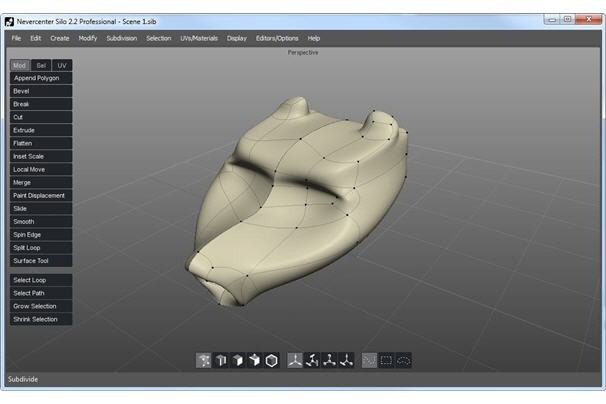The width and height of the screenshot is (606, 404).
Task: Switch to the UV tab
Action: coord(62,65)
